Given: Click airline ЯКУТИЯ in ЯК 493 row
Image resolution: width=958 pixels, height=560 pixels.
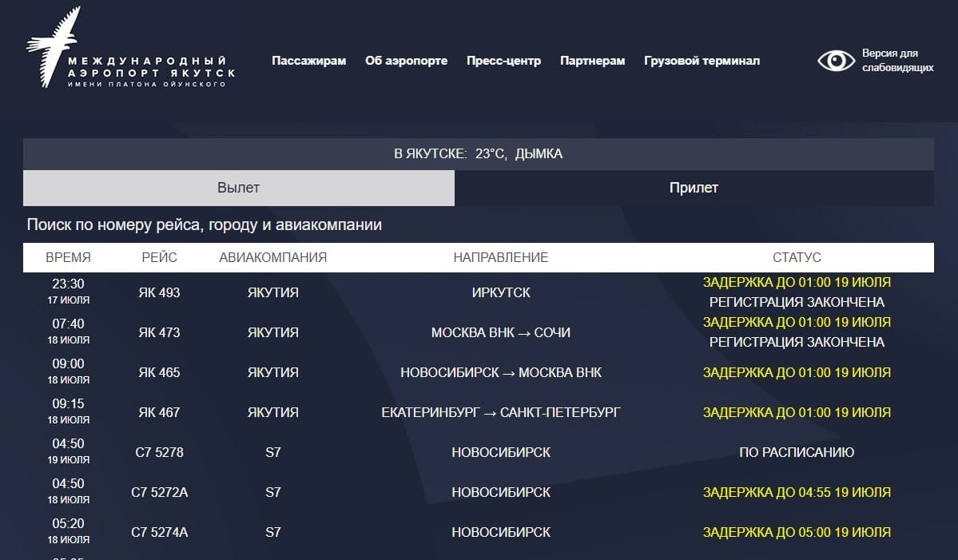Looking at the screenshot, I should click(273, 292).
